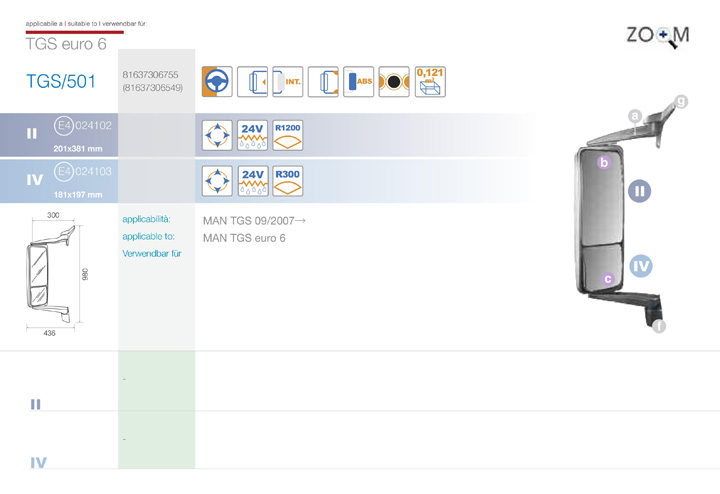Viewport: 720px width, 494px height.
Task: Click the round II badge beside the mirror
Action: [x=641, y=191]
